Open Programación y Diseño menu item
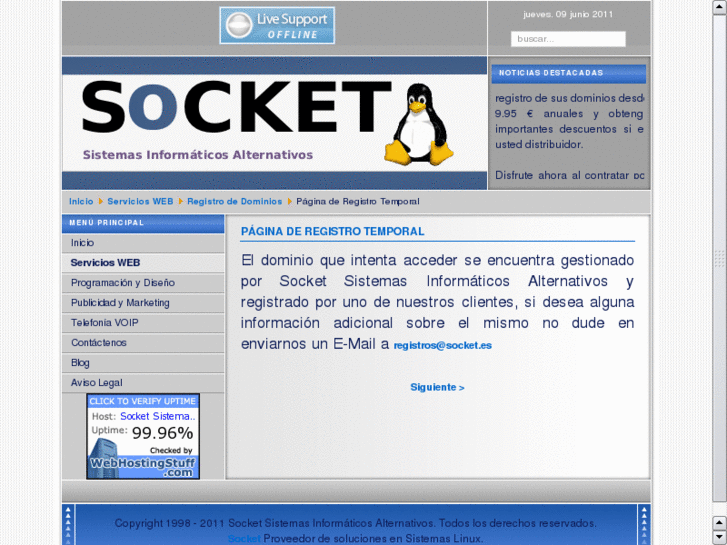Viewport: 727px width, 545px height. tap(143, 283)
